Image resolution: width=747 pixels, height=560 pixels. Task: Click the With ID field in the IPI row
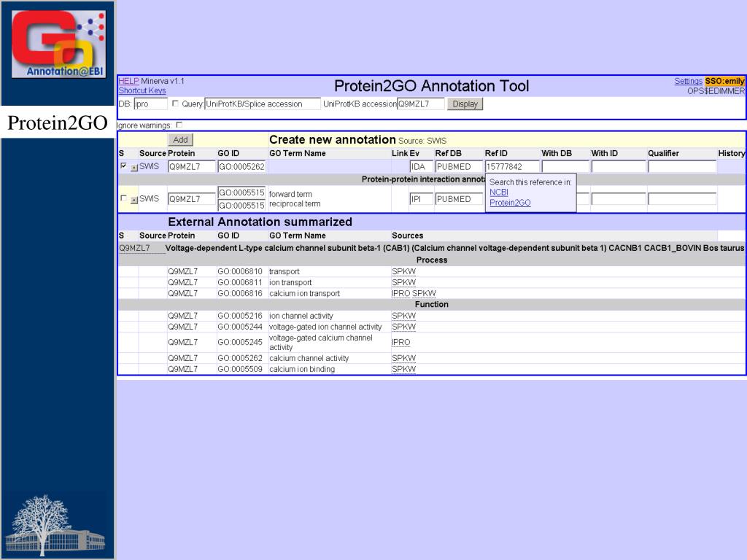click(619, 199)
